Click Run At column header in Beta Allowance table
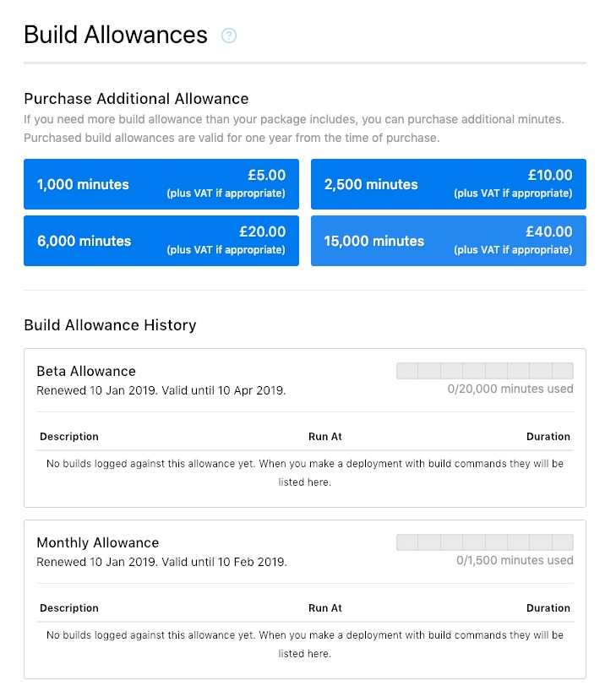Screen dimensions: 616x697 click(324, 437)
